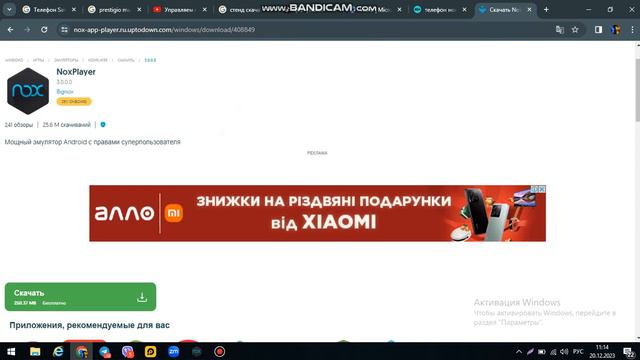This screenshot has width=640, height=360.
Task: Open the 241 обзоры reviews link
Action: click(19, 125)
